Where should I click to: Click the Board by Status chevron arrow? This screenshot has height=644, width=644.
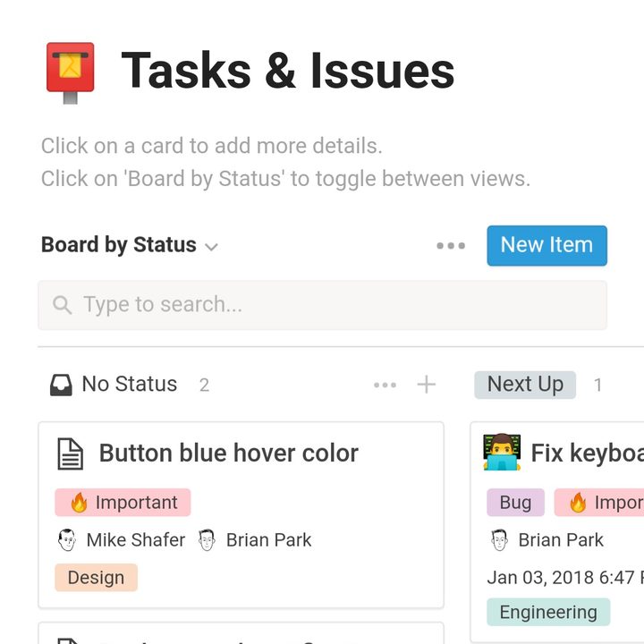(x=211, y=247)
